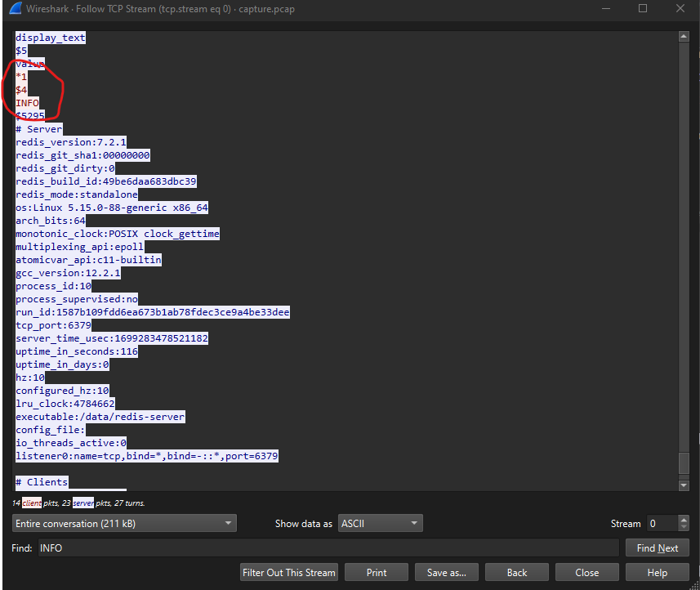700x590 pixels.
Task: Click the Print button
Action: pos(377,573)
